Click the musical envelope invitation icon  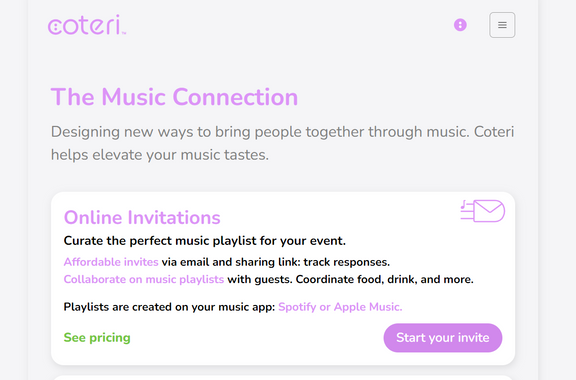(x=483, y=211)
